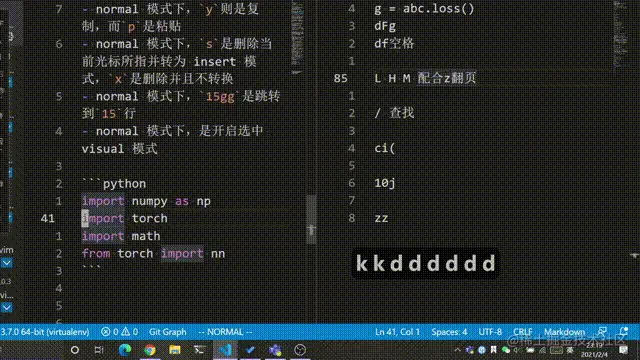This screenshot has width=640, height=360.
Task: Open notifications bell in status bar
Action: click(623, 331)
